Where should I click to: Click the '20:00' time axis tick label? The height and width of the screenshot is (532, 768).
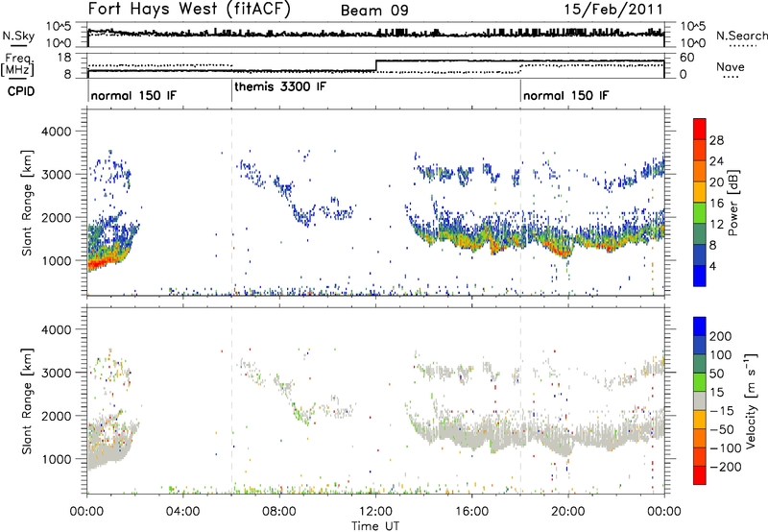pos(568,512)
